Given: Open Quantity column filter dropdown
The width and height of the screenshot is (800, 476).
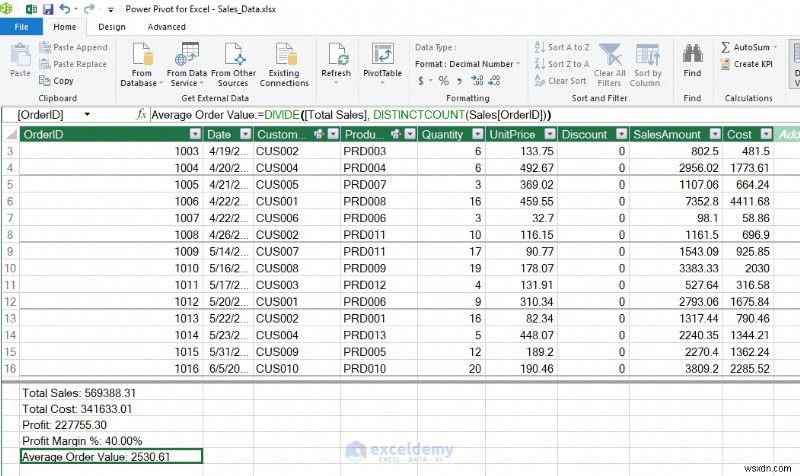Looking at the screenshot, I should coord(478,134).
